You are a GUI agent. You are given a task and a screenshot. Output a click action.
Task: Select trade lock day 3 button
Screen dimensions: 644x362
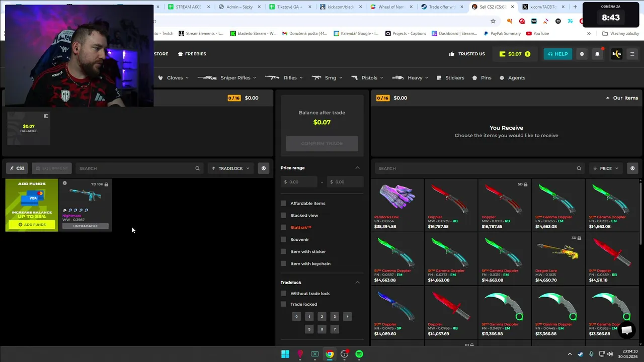[x=335, y=317]
